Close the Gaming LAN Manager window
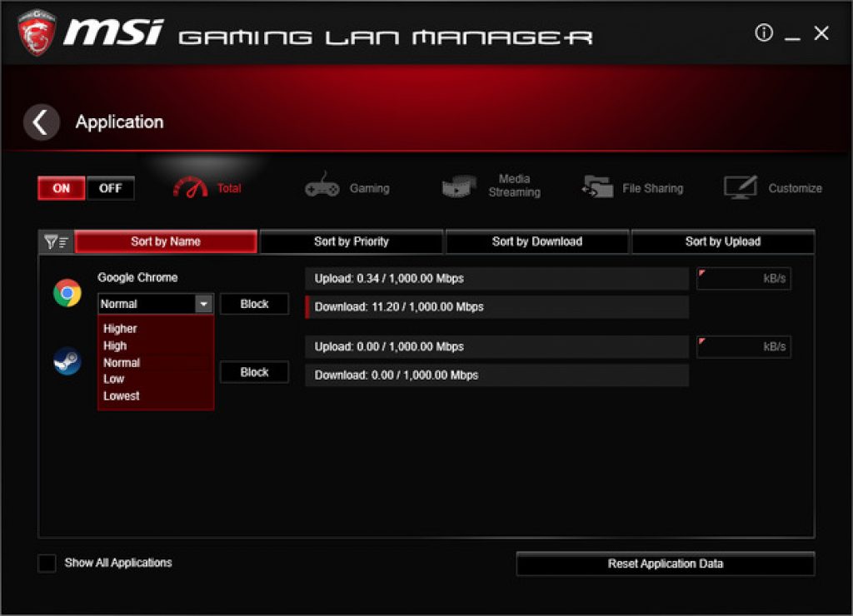The width and height of the screenshot is (853, 616). pyautogui.click(x=821, y=33)
